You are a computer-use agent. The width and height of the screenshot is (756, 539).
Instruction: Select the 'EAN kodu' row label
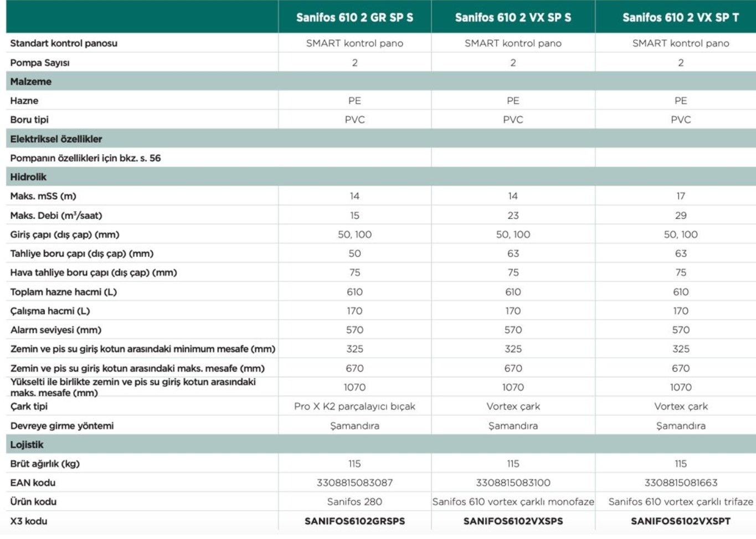(33, 483)
